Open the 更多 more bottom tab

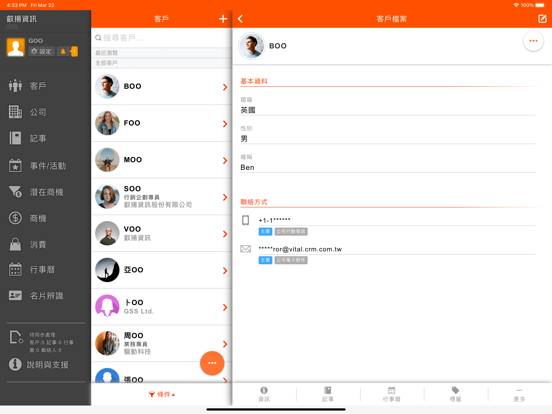[519, 394]
